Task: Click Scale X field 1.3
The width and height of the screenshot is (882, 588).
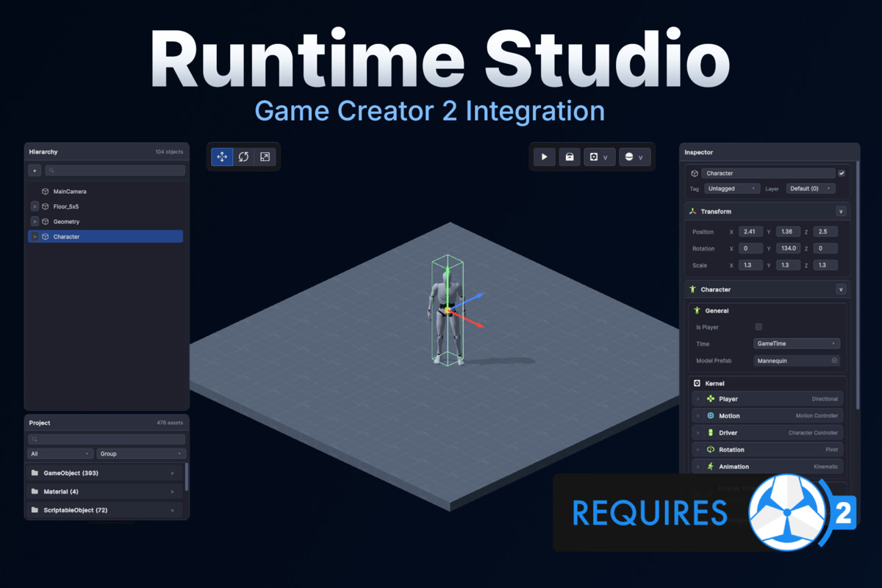Action: 750,265
